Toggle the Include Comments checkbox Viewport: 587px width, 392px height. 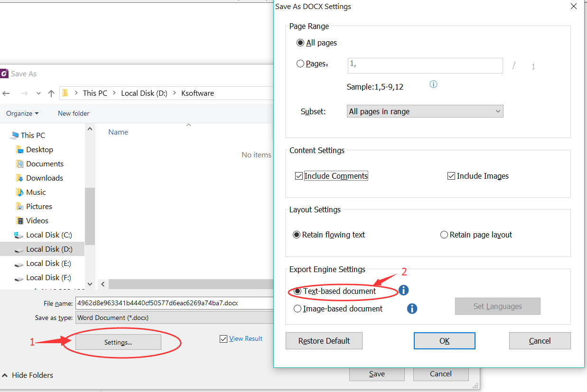point(299,176)
